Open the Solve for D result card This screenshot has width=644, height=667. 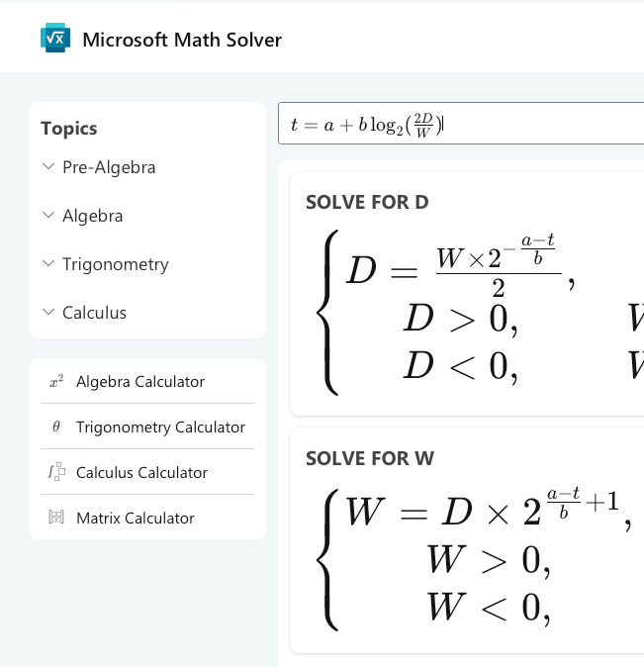[x=467, y=294]
